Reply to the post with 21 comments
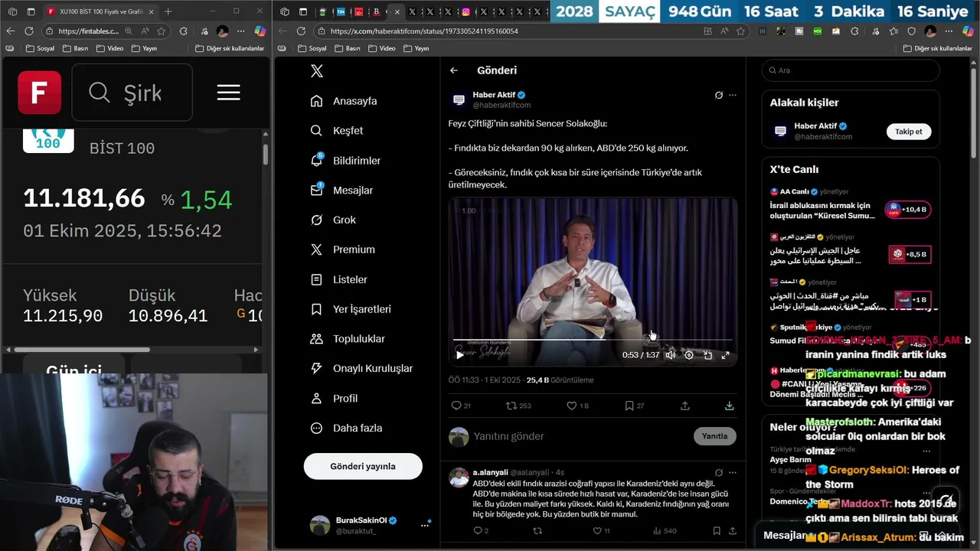 click(x=461, y=406)
